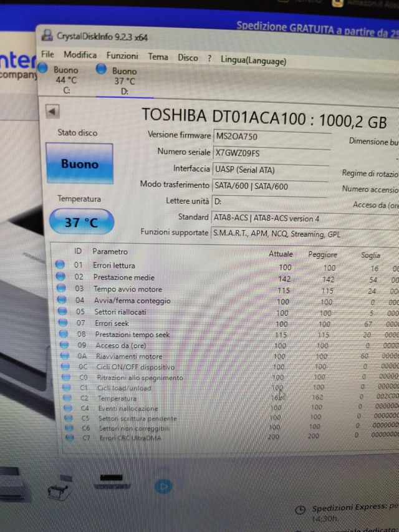Open the Lingua(Language) menu
The height and width of the screenshot is (532, 399).
coord(254,60)
